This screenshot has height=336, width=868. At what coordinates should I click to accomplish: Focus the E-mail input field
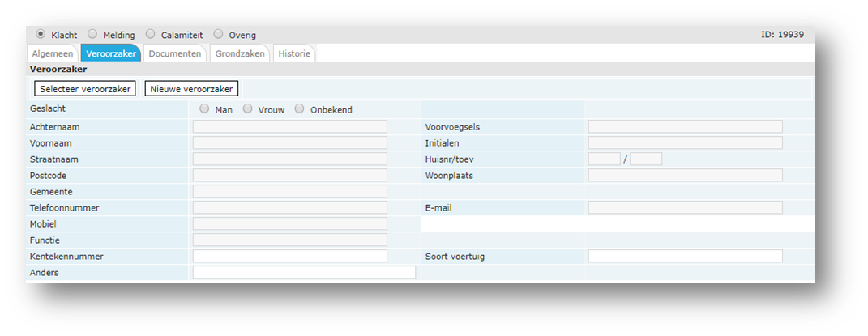[685, 207]
